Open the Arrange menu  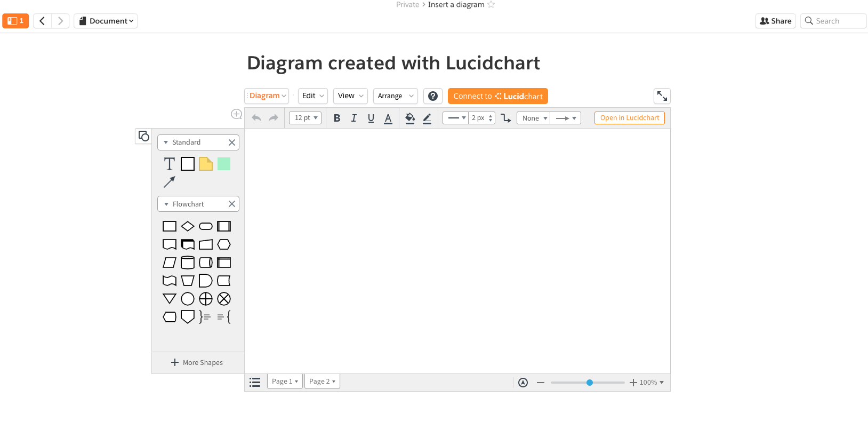tap(395, 96)
